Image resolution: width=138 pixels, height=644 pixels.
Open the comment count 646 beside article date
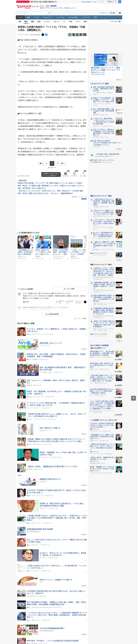(x=33, y=35)
